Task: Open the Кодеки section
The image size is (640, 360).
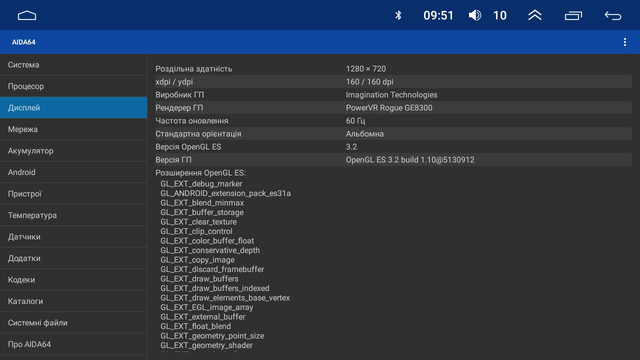Action: pos(73,280)
